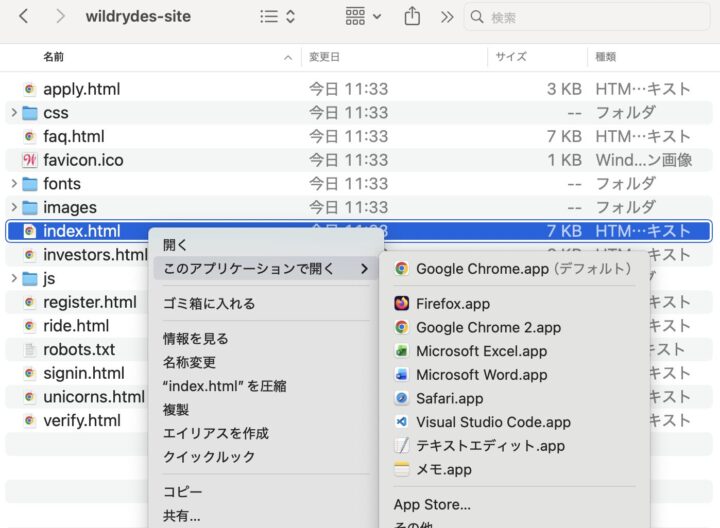Viewport: 720px width, 528px height.
Task: Click the favicon.ico file icon
Action: (x=29, y=160)
